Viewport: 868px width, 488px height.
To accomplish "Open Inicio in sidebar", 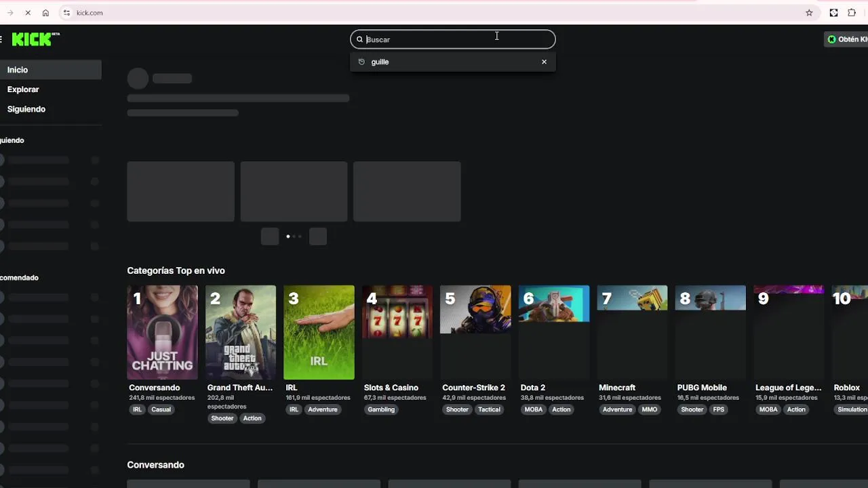I will tap(51, 70).
